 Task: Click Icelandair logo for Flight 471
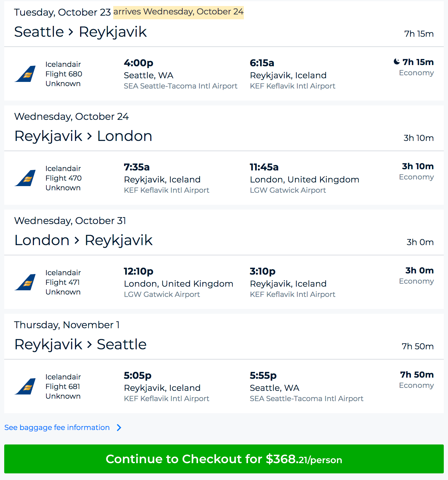tap(25, 282)
